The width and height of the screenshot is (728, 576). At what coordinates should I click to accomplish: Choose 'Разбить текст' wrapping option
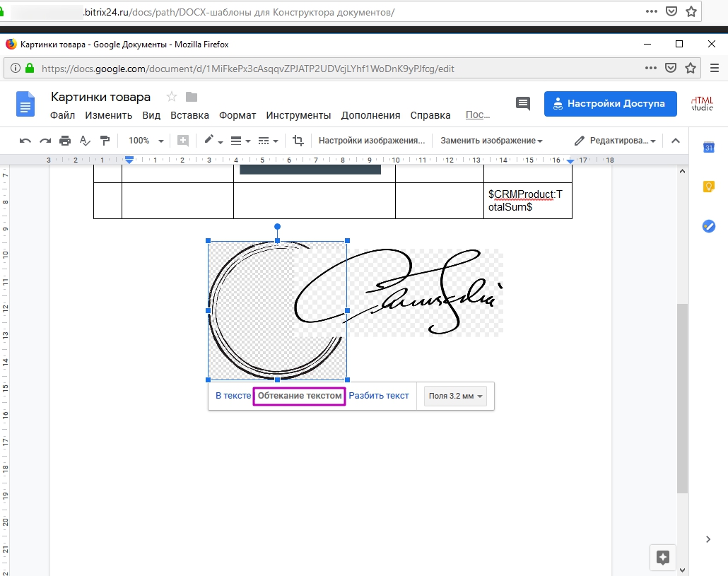379,396
